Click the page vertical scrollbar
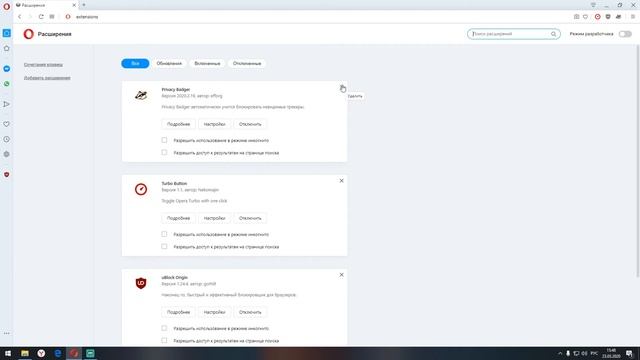The image size is (640, 360). [637, 161]
